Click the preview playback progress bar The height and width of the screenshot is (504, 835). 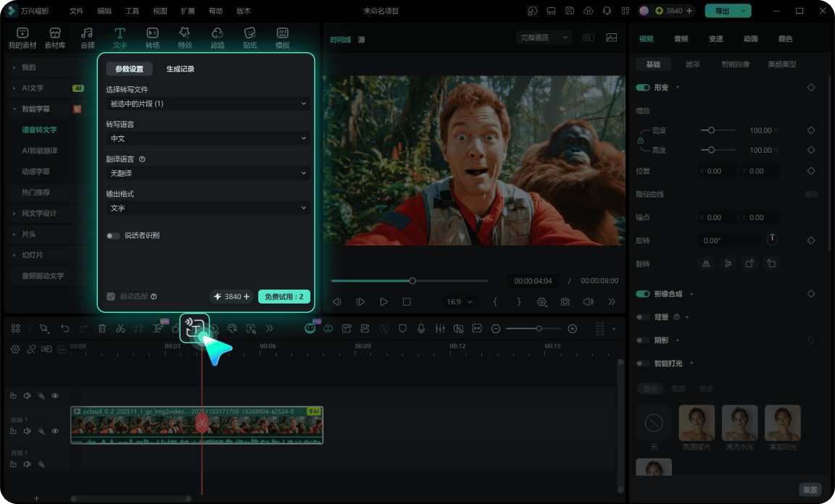tap(409, 280)
